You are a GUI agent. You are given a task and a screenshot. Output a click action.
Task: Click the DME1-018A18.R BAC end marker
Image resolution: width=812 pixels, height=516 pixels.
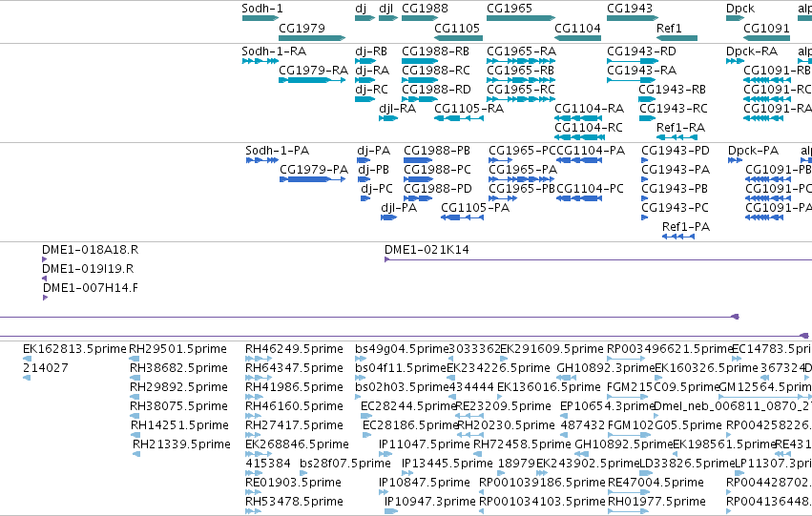pos(45,259)
